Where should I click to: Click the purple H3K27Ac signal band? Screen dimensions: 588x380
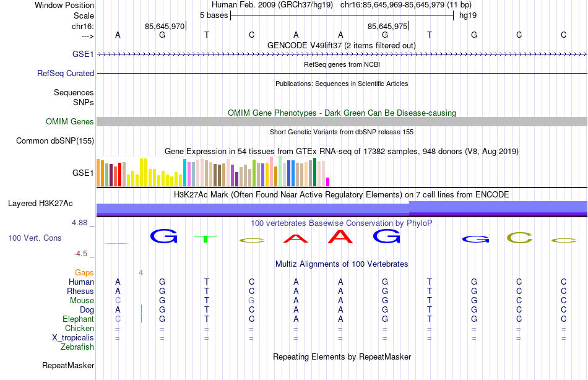click(x=342, y=209)
